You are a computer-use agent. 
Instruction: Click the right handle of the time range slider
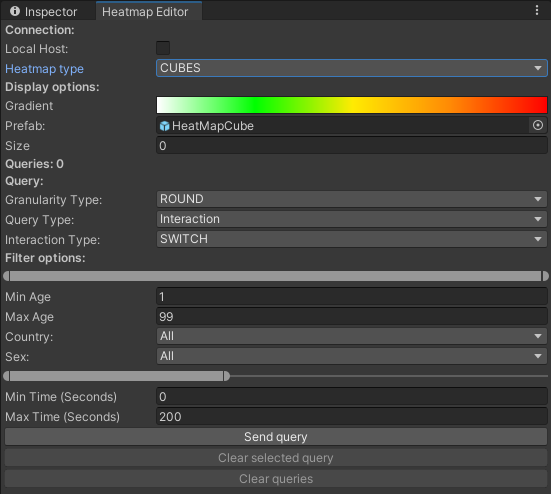tap(227, 376)
